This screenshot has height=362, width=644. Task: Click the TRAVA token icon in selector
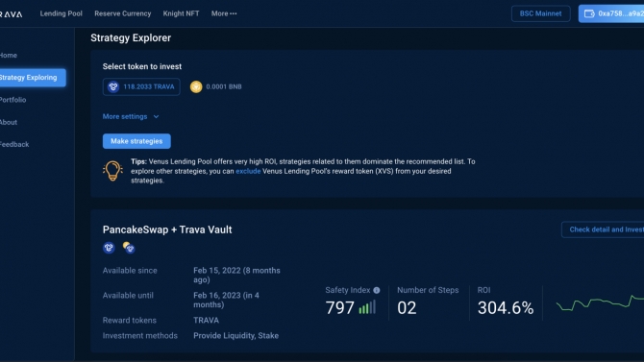113,86
